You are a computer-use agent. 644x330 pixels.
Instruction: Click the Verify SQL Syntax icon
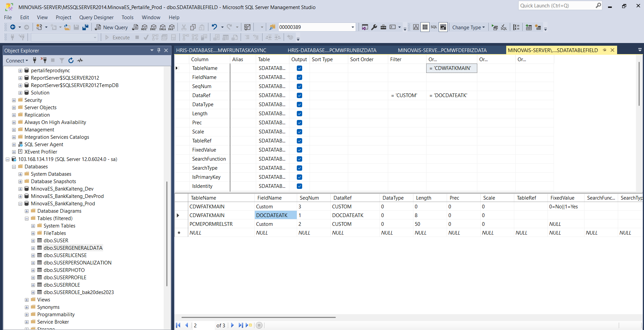[x=504, y=28]
